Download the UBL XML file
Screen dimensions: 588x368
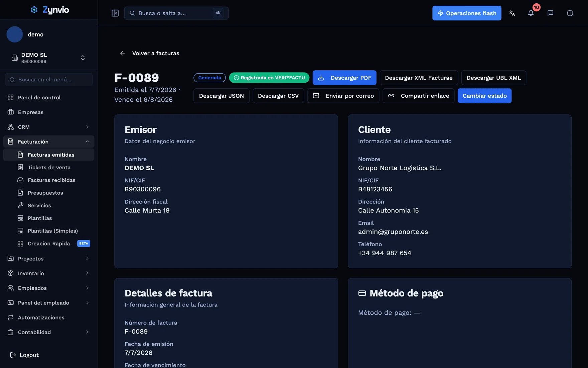[x=493, y=78]
